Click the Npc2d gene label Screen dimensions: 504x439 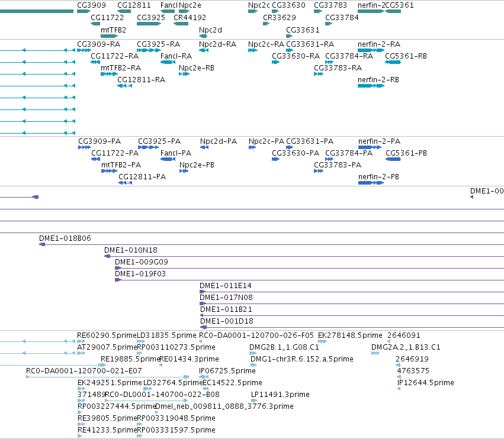point(210,30)
